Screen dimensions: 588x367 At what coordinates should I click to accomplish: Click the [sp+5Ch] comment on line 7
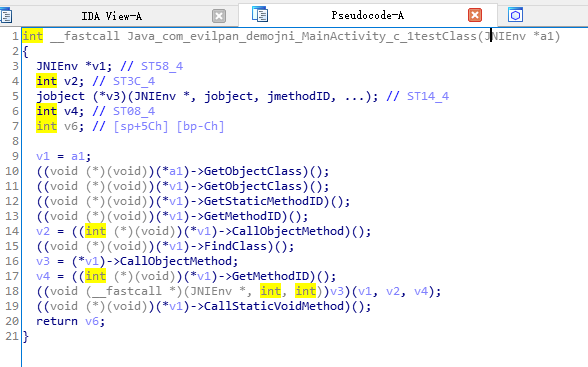pyautogui.click(x=141, y=126)
